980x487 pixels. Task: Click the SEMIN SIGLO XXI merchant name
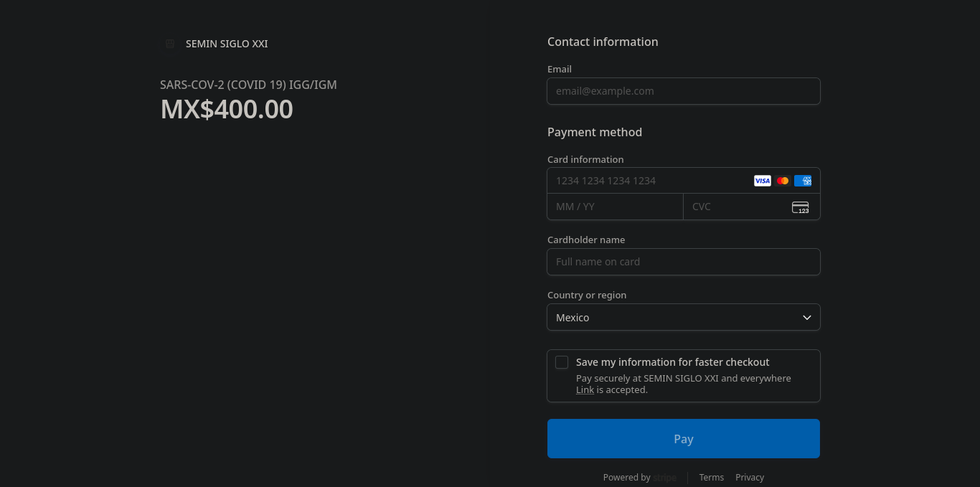point(227,43)
